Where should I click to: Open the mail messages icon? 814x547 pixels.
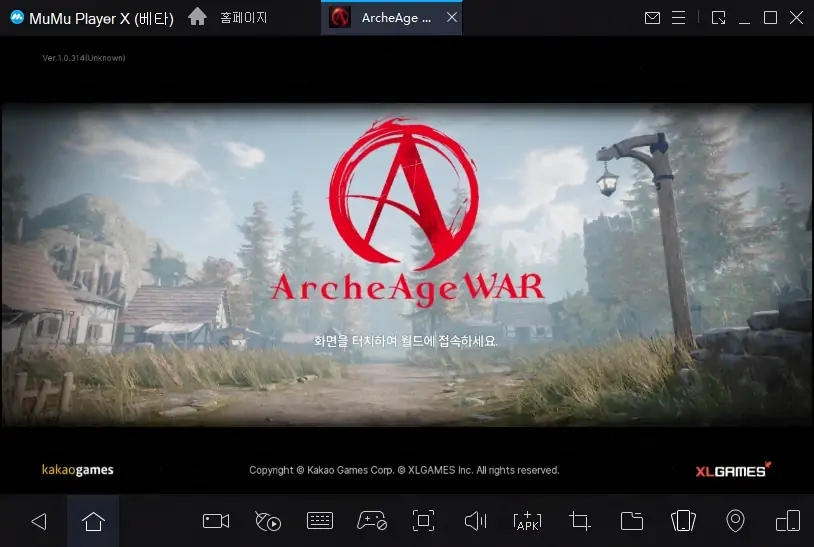coord(652,18)
